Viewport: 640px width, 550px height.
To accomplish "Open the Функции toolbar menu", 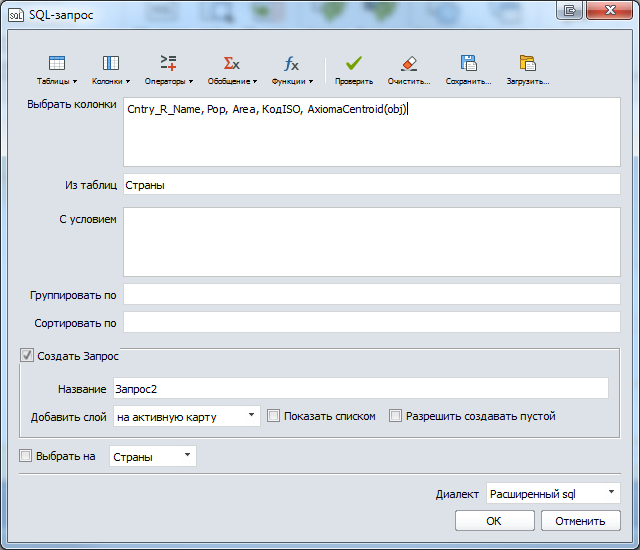I will pyautogui.click(x=292, y=69).
